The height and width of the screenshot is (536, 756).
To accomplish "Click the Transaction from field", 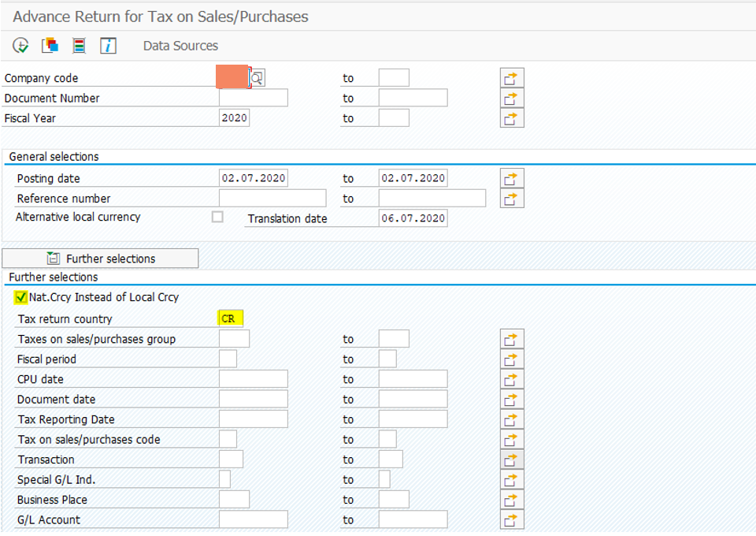I will [231, 460].
